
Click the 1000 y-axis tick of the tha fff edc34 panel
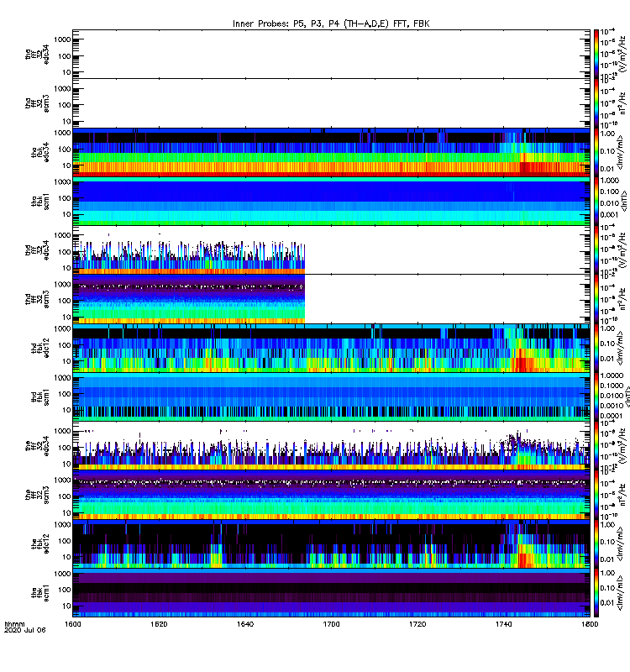tap(62, 39)
